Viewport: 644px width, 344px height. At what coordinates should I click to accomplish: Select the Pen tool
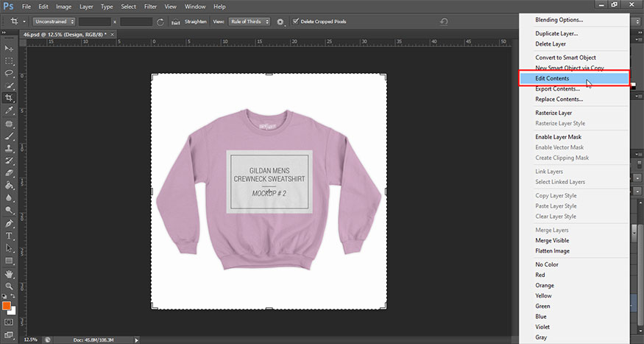click(9, 224)
